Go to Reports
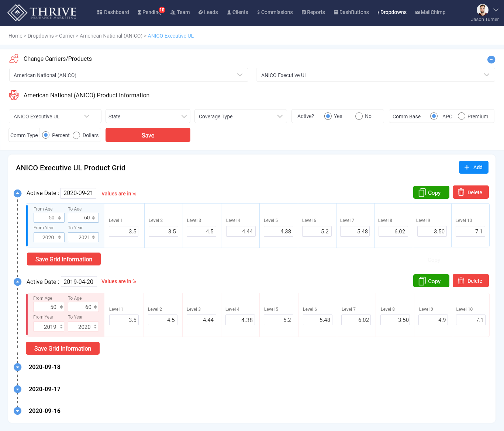Image resolution: width=504 pixels, height=431 pixels. click(x=313, y=12)
